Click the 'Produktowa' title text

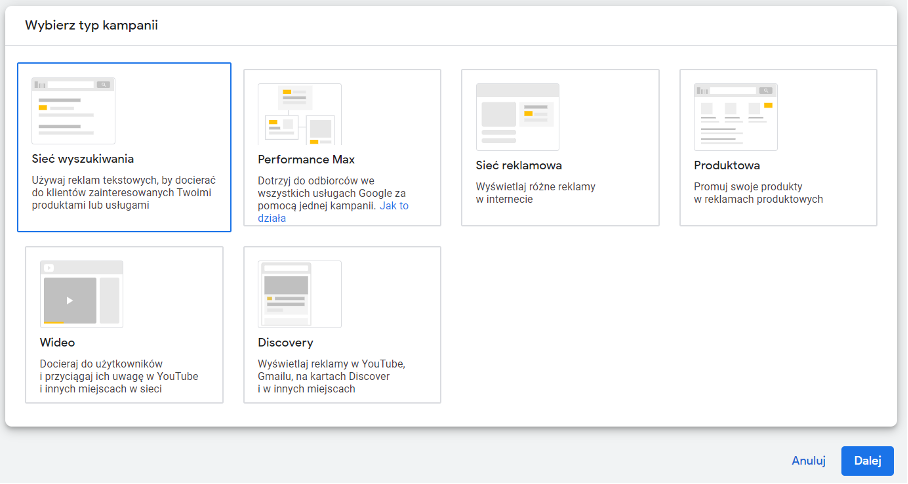tap(727, 165)
